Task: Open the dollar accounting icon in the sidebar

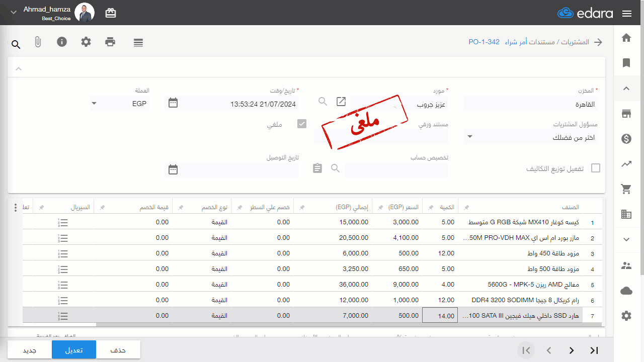Action: pos(626,139)
